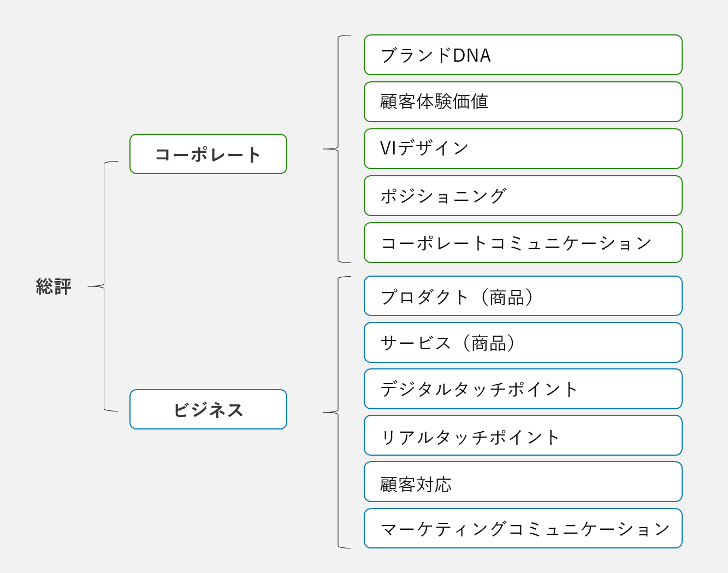Select the 顧客対応 box

(x=523, y=482)
